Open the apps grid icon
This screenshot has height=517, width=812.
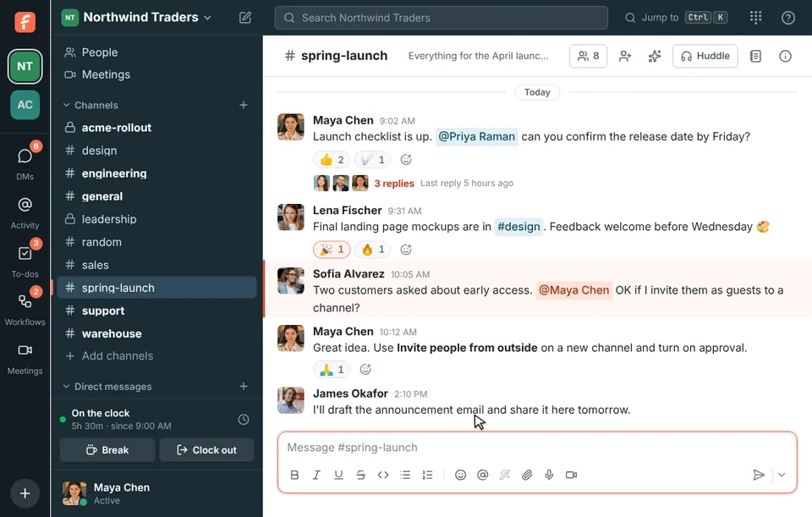(x=755, y=18)
